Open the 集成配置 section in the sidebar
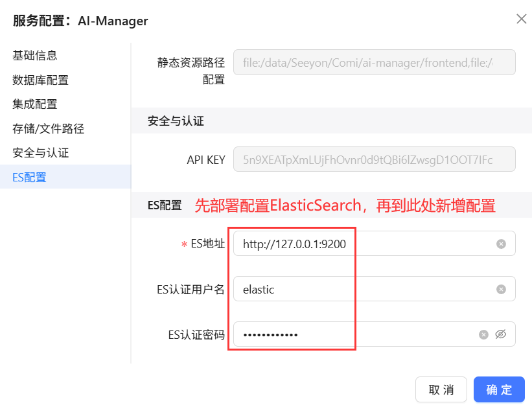532x416 pixels. point(34,104)
